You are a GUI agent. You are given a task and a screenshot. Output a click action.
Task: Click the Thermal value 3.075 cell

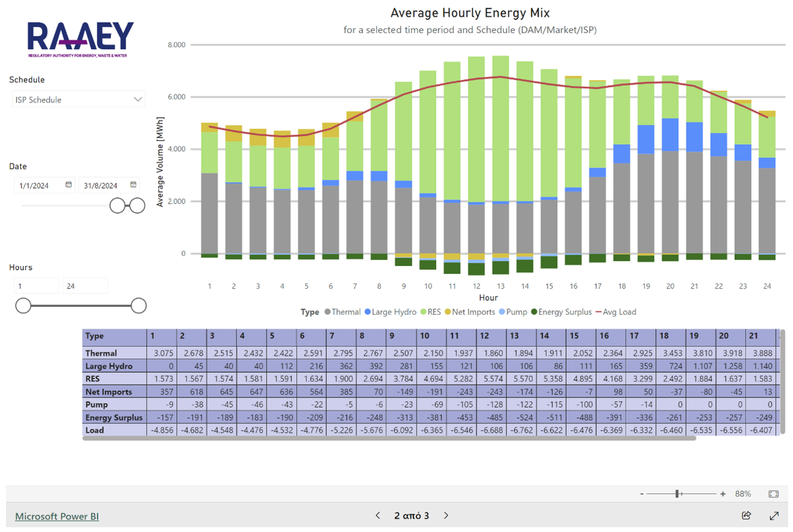162,353
